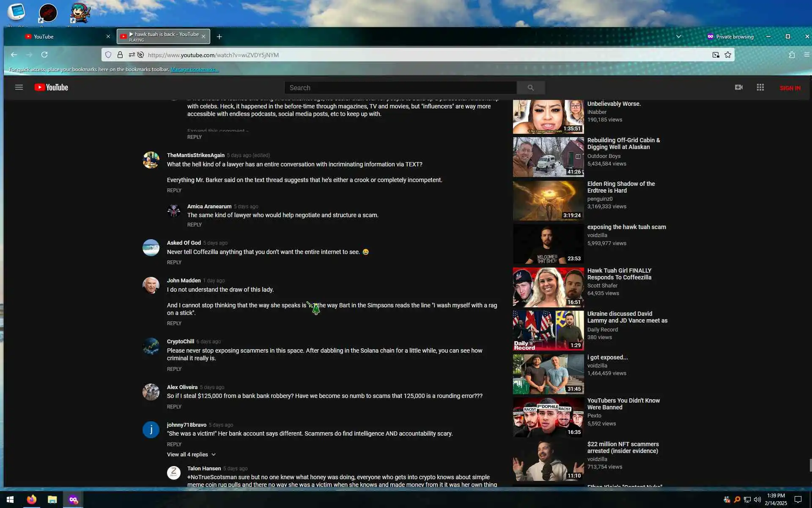This screenshot has width=812, height=508.
Task: Open a new tab with plus button
Action: click(219, 37)
